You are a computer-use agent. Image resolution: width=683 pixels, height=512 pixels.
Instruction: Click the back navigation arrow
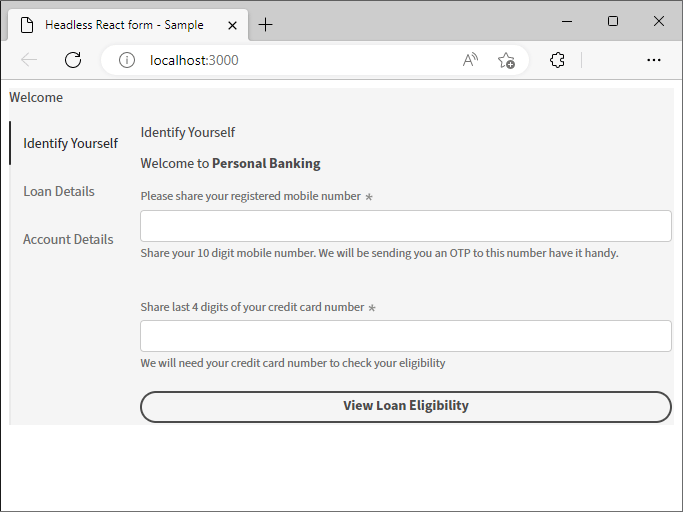pos(29,60)
